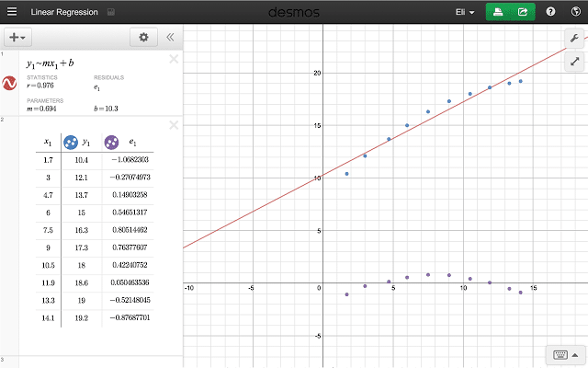Delete the data table row
588x368 pixels.
[x=174, y=125]
